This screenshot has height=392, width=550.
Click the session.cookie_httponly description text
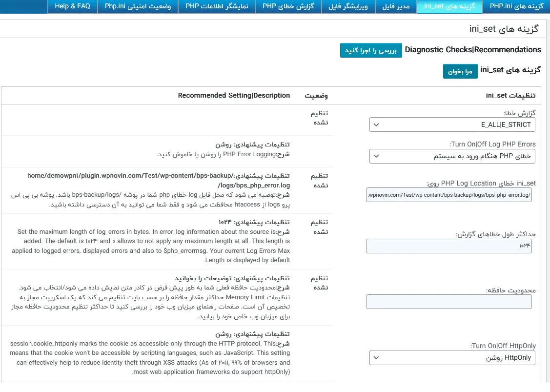150,358
